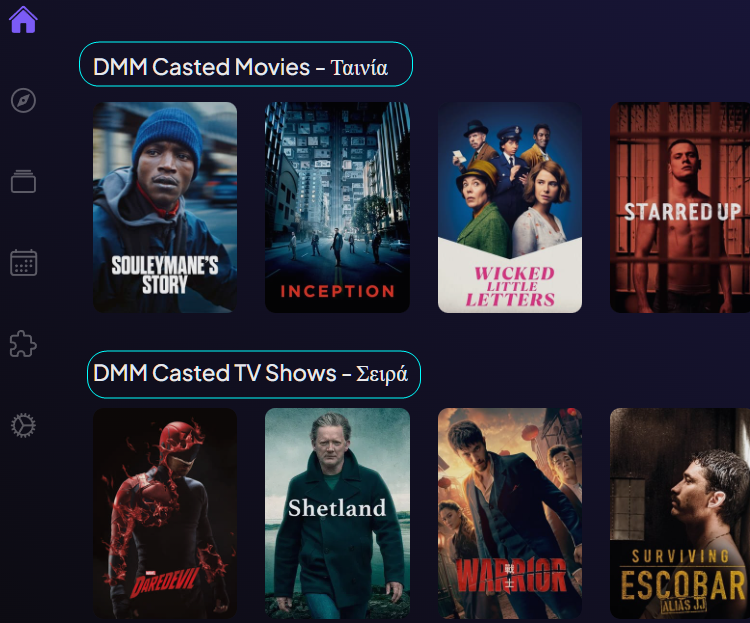Open the Settings gear icon
Screen dimensions: 750x623
[x=23, y=425]
